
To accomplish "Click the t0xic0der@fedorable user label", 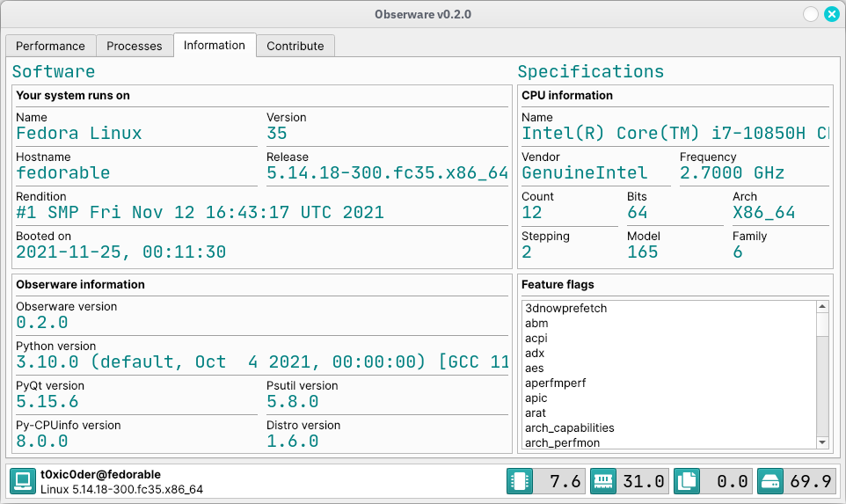I will (x=100, y=474).
